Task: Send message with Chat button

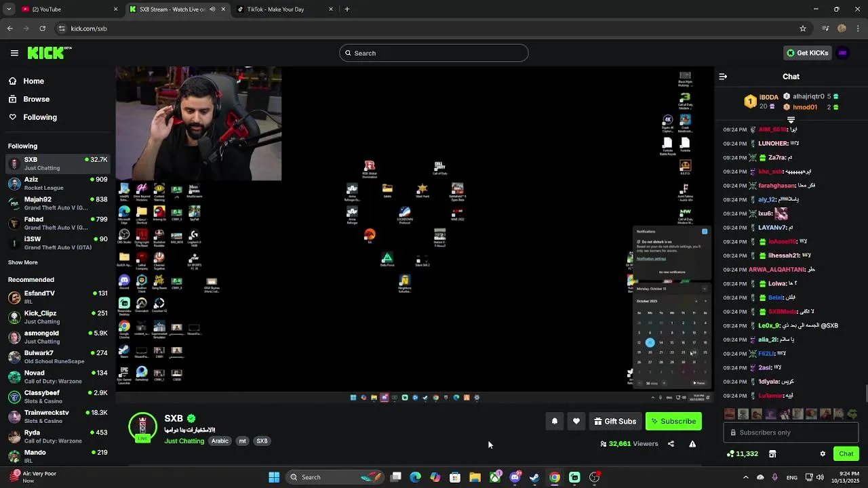Action: [x=846, y=453]
